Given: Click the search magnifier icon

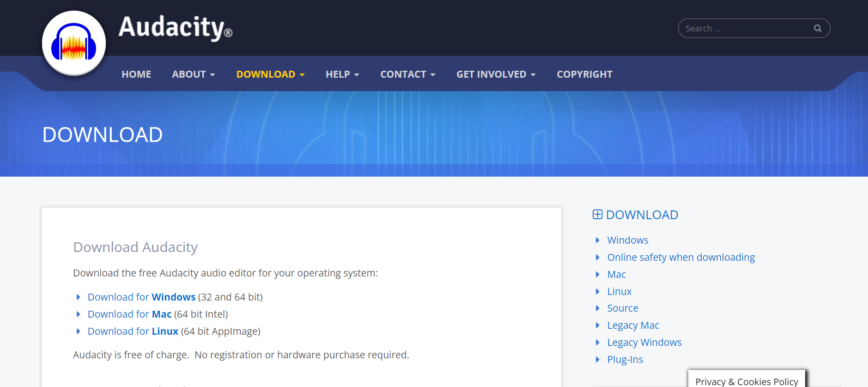Looking at the screenshot, I should click(x=817, y=28).
